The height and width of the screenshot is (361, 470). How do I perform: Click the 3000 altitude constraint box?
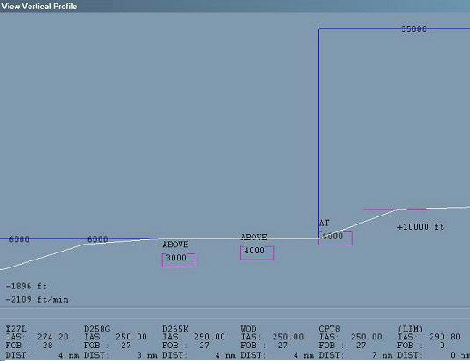179,259
